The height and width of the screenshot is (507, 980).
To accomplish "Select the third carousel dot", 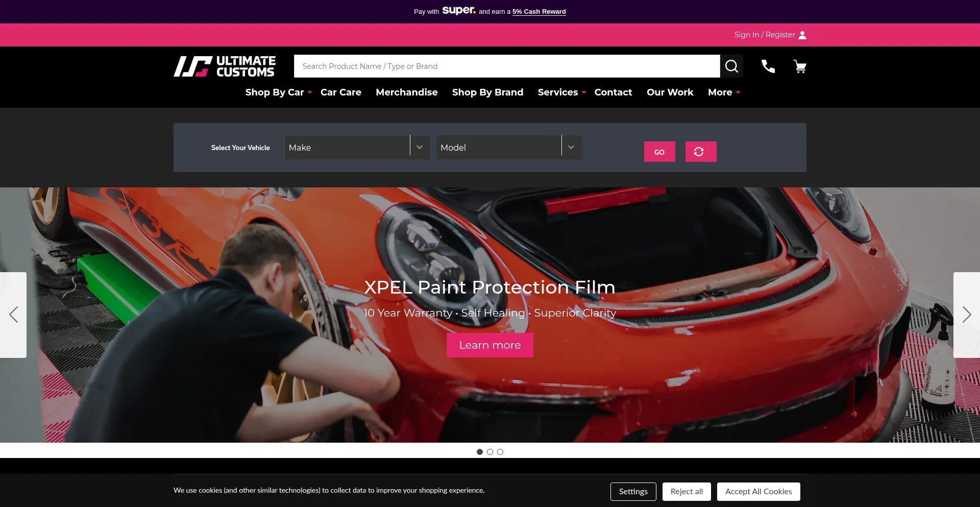I will click(x=500, y=452).
